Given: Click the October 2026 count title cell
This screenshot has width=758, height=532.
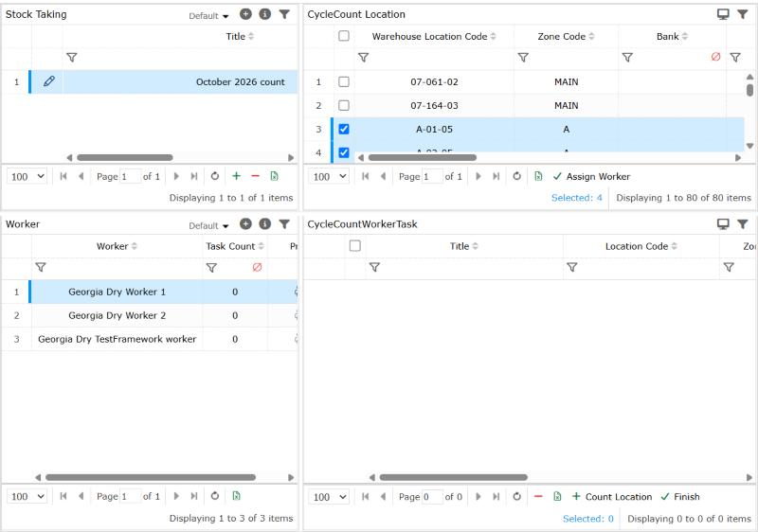Looking at the screenshot, I should (x=180, y=81).
